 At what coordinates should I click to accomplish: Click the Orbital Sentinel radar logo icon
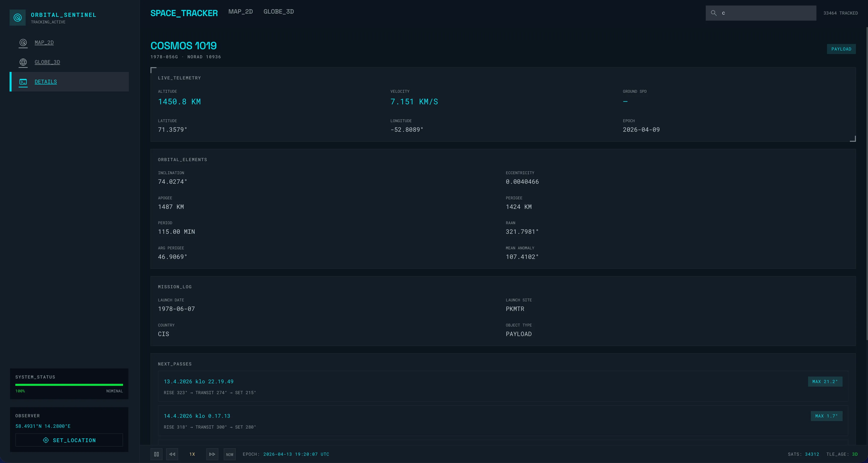(18, 18)
